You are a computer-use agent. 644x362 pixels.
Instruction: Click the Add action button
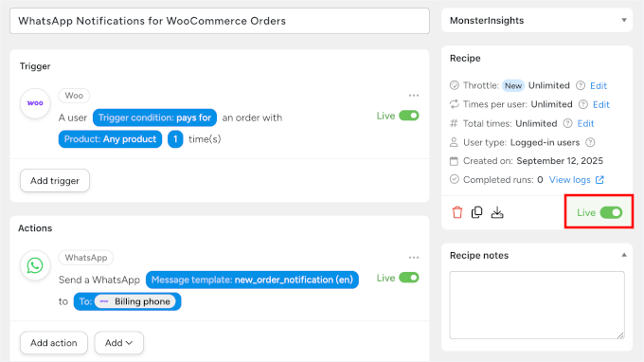click(x=54, y=343)
